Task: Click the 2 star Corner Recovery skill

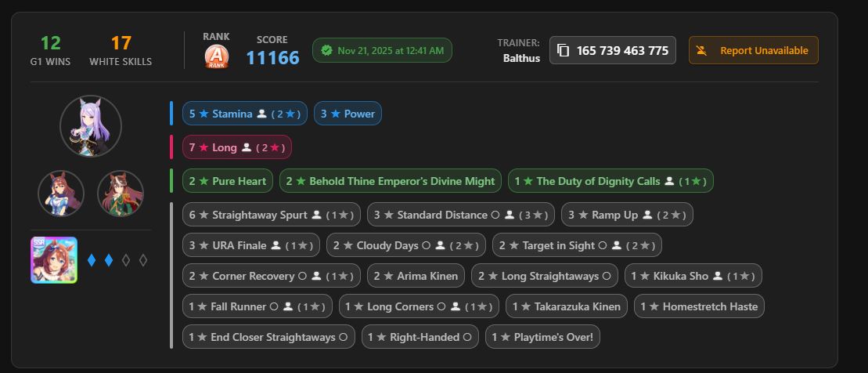Action: tap(272, 276)
